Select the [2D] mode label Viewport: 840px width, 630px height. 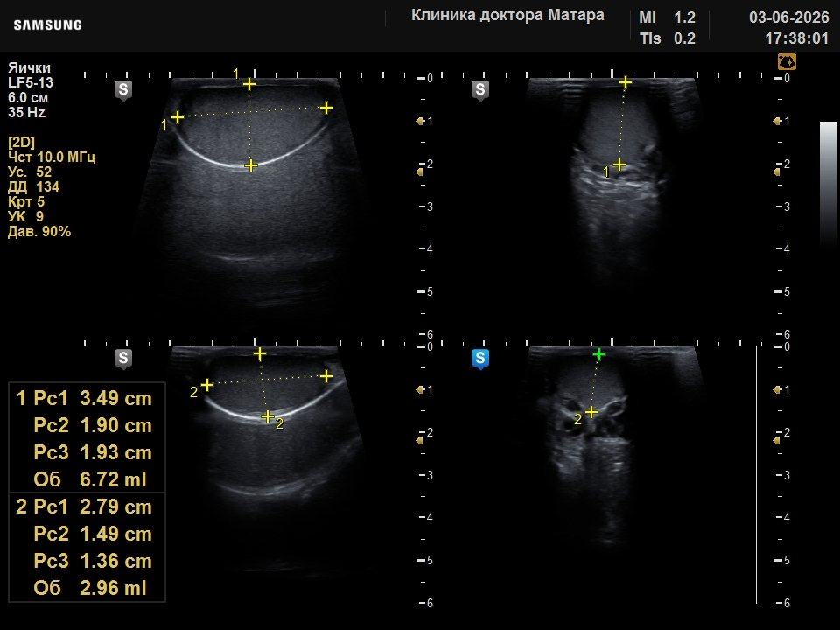(x=21, y=142)
